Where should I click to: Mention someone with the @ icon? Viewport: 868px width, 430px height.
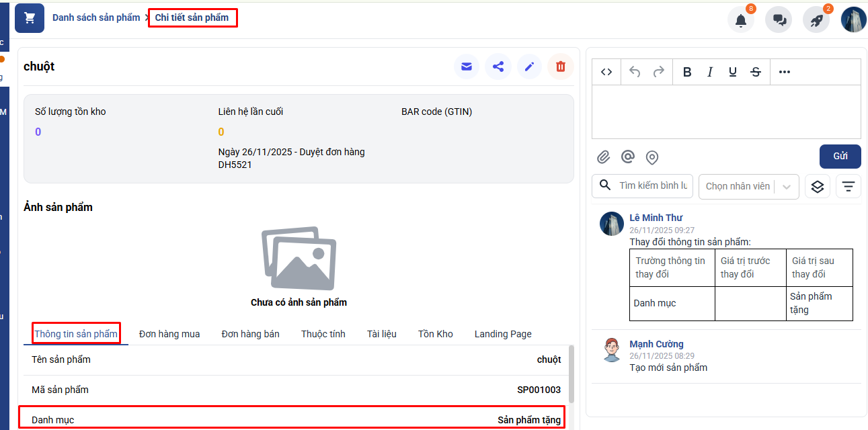click(628, 157)
